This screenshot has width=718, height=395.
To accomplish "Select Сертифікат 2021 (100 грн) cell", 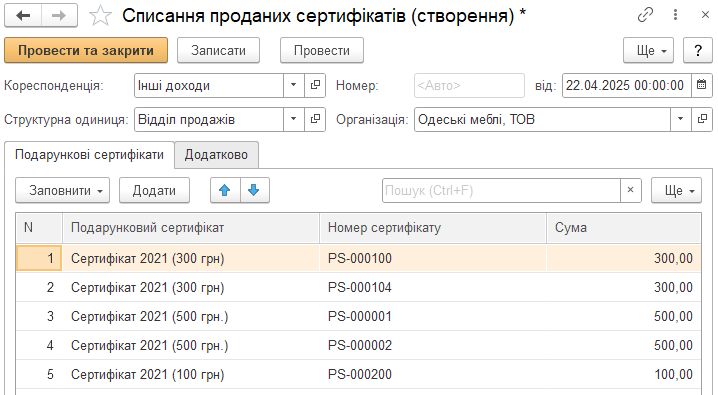I will pyautogui.click(x=190, y=374).
